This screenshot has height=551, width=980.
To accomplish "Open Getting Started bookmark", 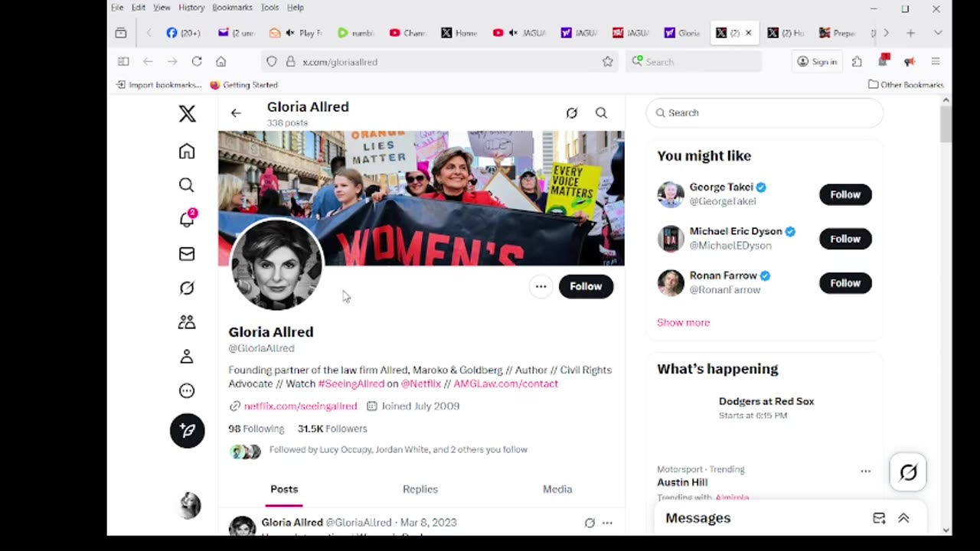I will 243,85.
